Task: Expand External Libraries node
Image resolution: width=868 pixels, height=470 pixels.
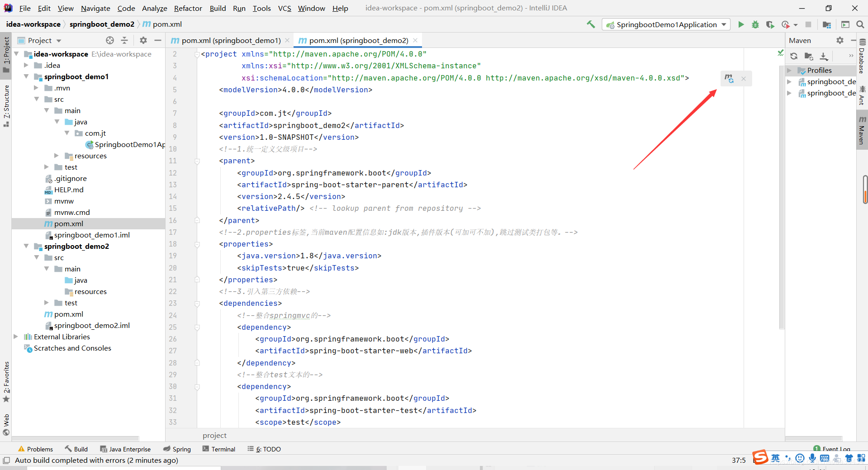Action: click(x=16, y=337)
